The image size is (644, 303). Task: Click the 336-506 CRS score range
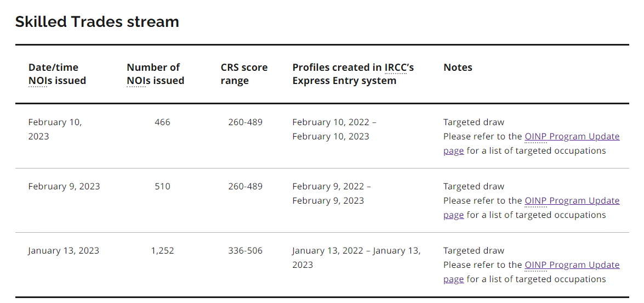[245, 251]
